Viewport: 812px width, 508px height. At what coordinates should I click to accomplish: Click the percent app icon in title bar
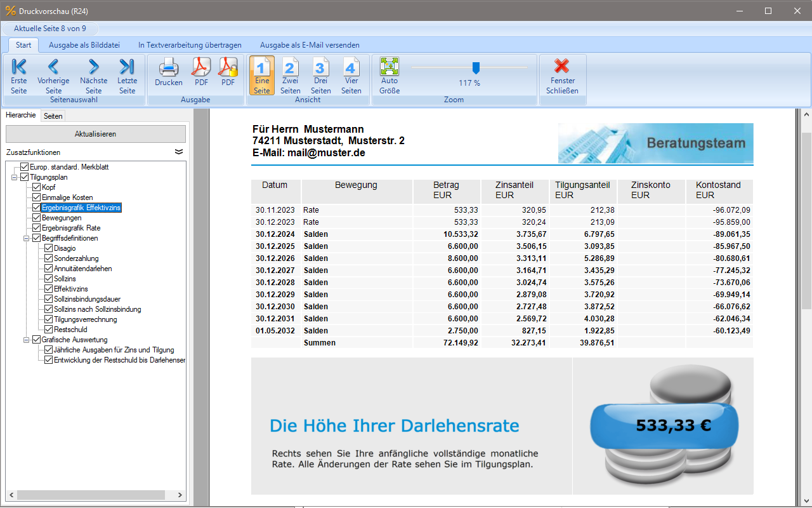pos(10,11)
